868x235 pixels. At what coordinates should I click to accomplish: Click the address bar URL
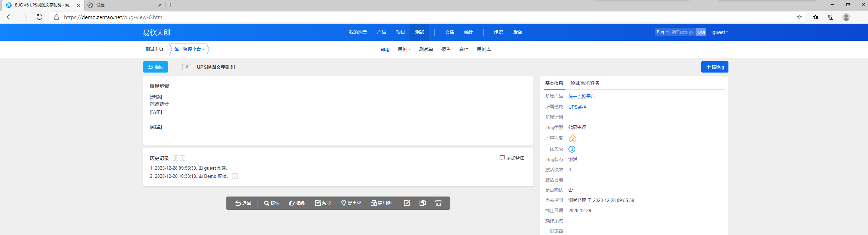tap(114, 17)
